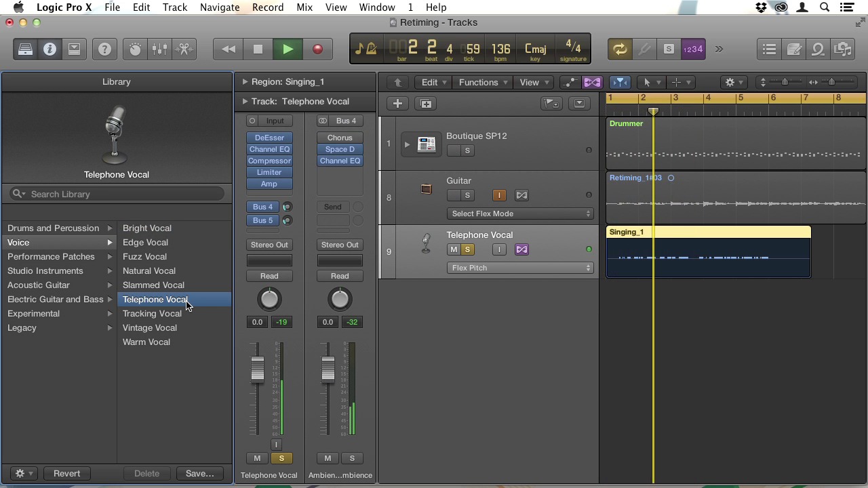
Task: Expand the Region: Singing_1 disclosure triangle
Action: point(245,82)
